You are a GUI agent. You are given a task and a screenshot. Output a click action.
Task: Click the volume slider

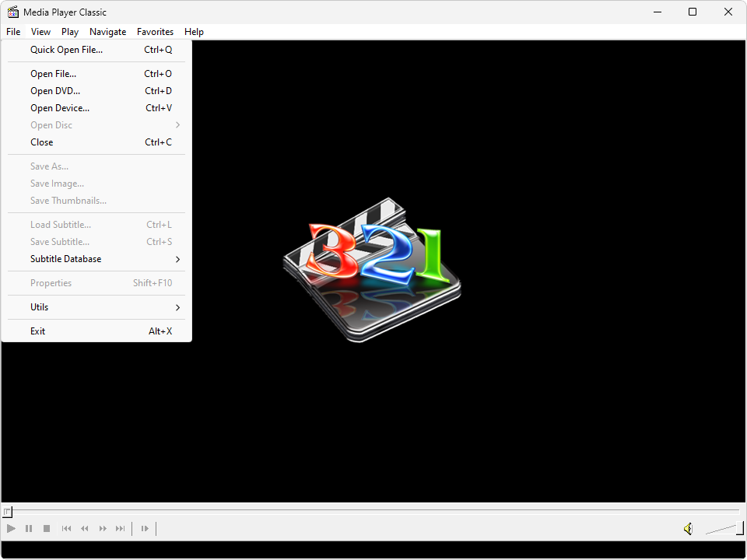pyautogui.click(x=724, y=529)
